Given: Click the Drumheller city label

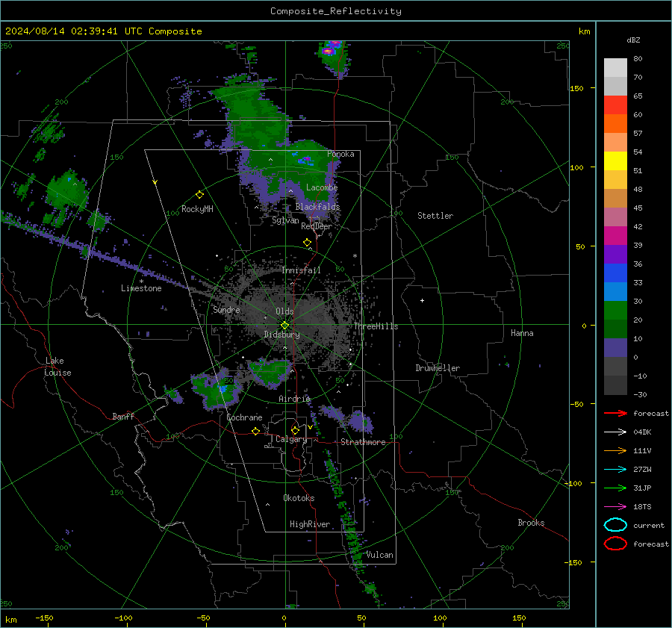Looking at the screenshot, I should (x=438, y=368).
